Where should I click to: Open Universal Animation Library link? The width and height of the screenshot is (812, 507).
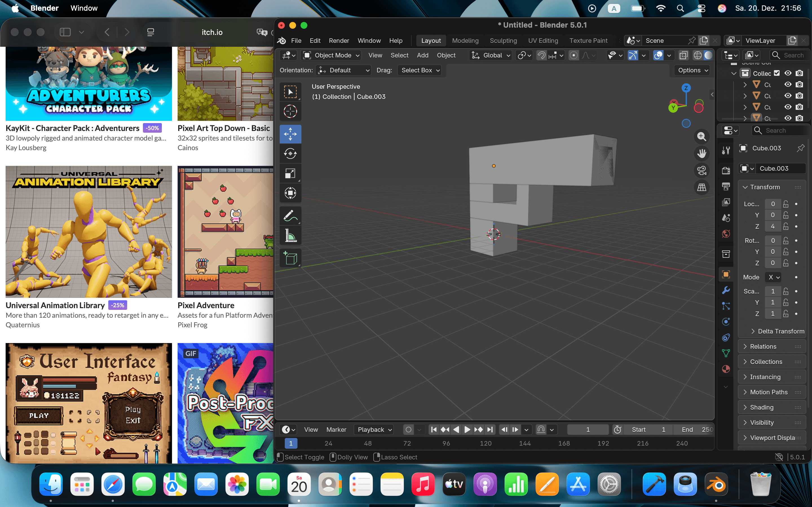point(55,305)
